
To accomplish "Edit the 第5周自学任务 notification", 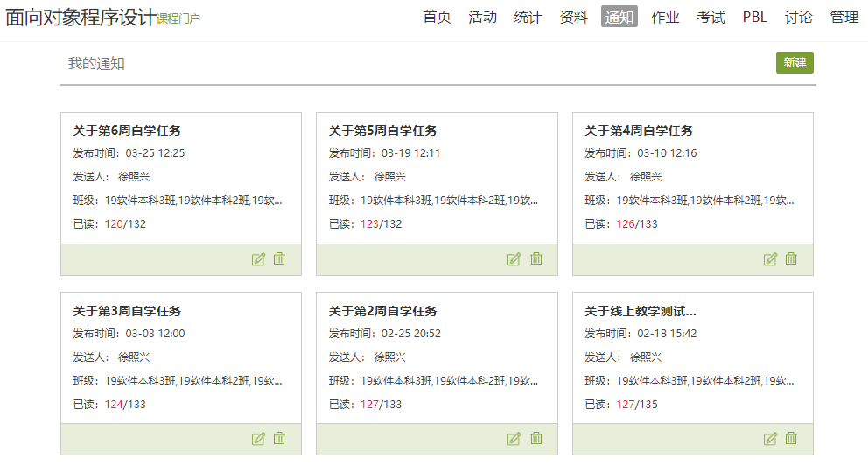I will [x=514, y=258].
